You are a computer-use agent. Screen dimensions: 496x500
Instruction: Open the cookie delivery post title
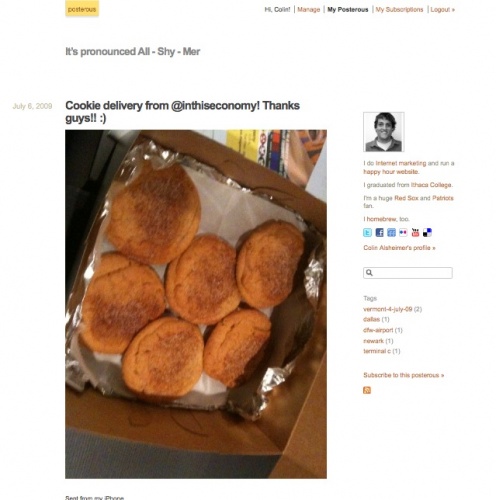coord(182,112)
